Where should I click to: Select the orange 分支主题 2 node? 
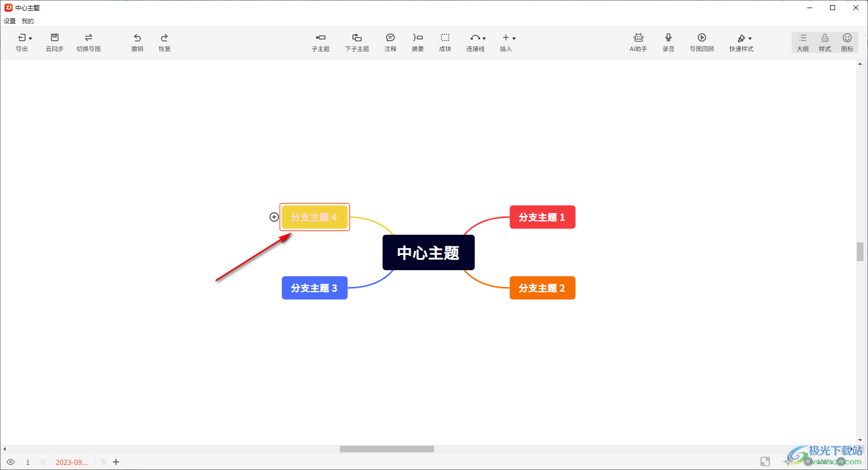point(542,288)
